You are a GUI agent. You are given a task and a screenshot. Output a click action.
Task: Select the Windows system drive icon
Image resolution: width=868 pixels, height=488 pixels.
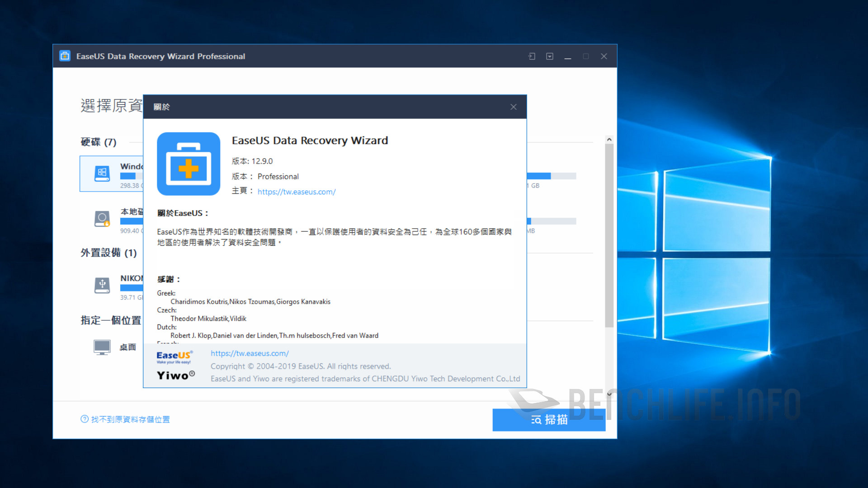102,174
